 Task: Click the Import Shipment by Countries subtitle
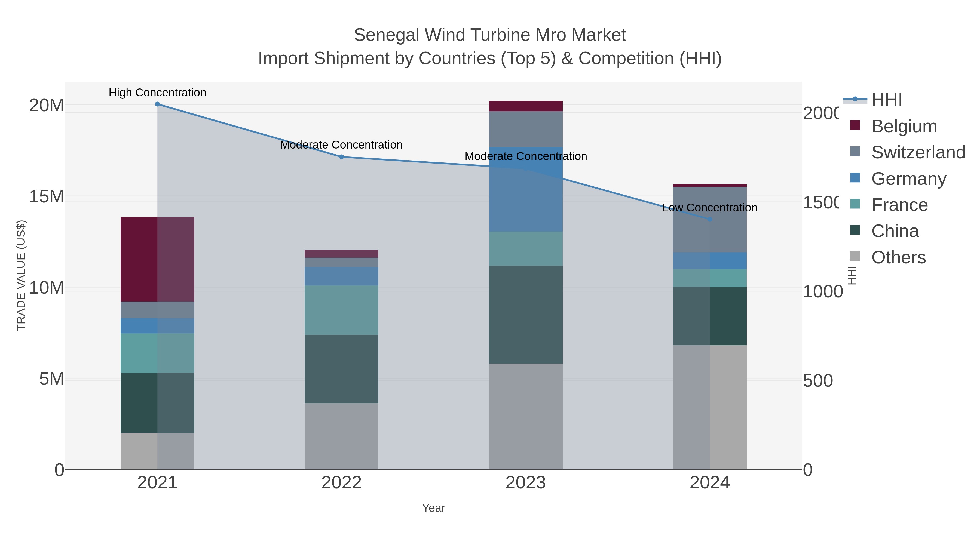490,59
